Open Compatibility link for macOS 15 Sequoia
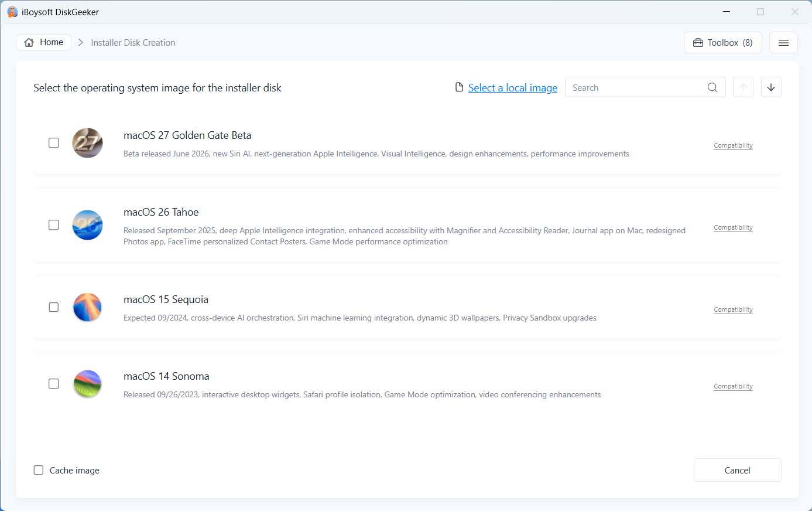 733,309
